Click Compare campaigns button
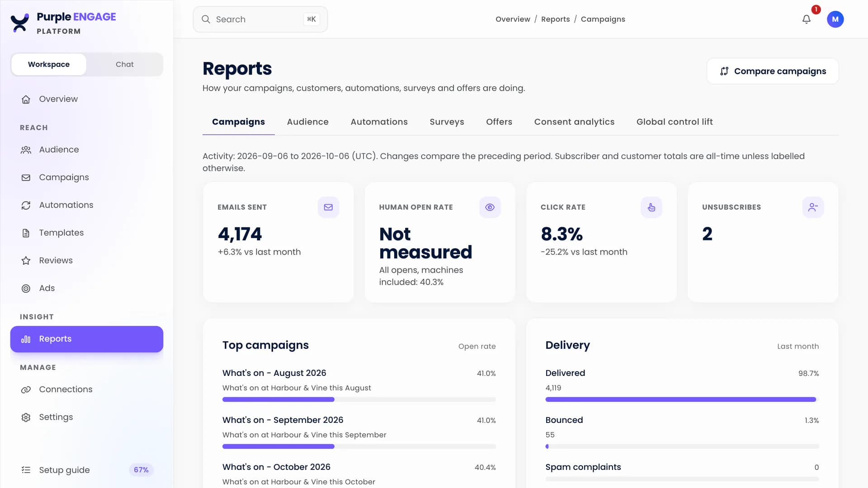This screenshot has width=868, height=488. click(773, 71)
